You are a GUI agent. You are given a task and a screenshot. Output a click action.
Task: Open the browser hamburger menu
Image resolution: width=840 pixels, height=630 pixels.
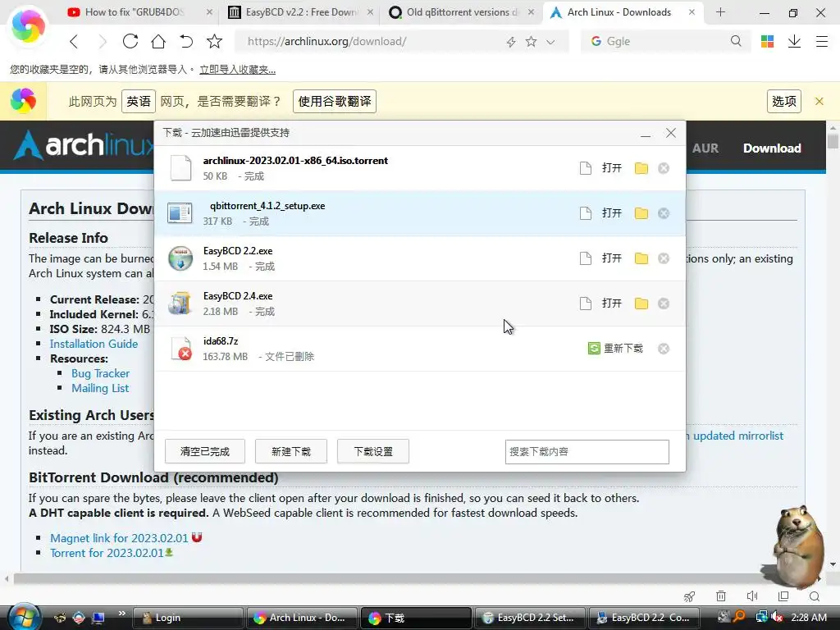pyautogui.click(x=822, y=41)
